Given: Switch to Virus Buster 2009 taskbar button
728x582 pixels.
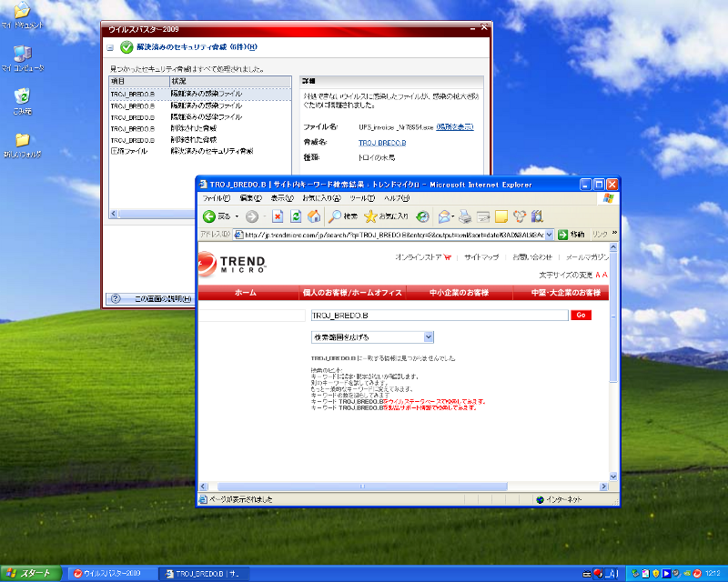Looking at the screenshot, I should (x=112, y=574).
